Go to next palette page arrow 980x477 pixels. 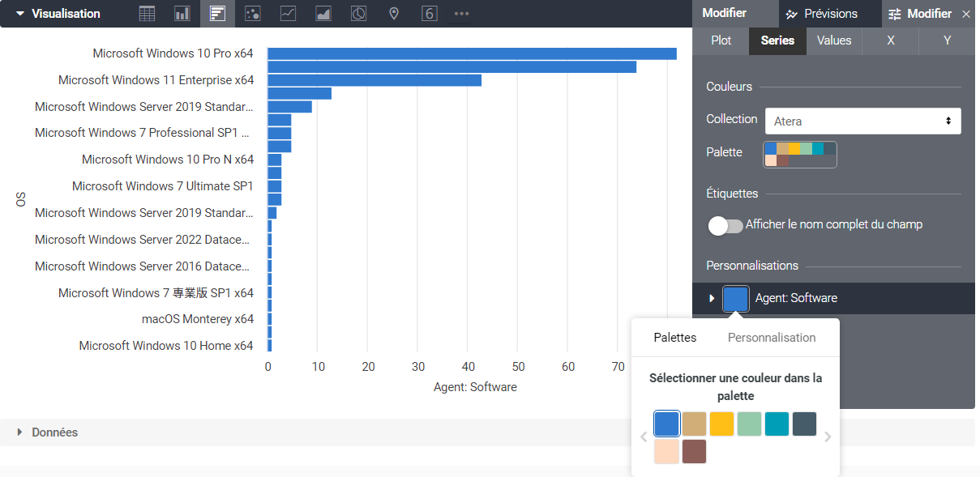[x=828, y=437]
